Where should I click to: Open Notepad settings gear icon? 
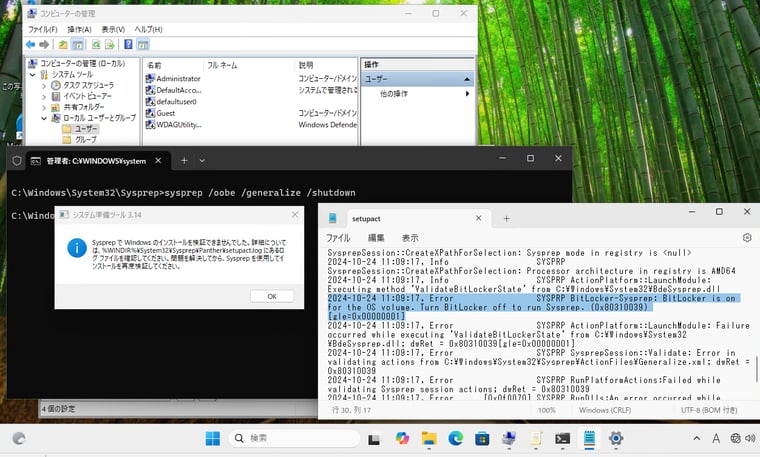(747, 237)
